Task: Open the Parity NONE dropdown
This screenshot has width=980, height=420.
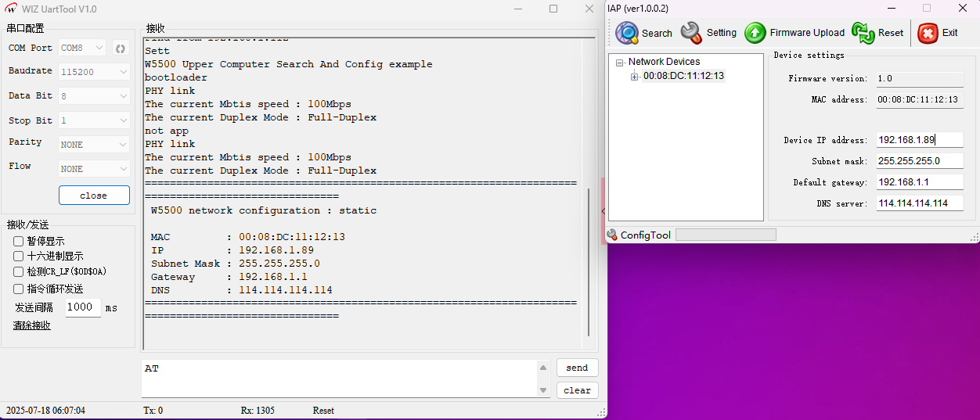Action: click(x=94, y=145)
